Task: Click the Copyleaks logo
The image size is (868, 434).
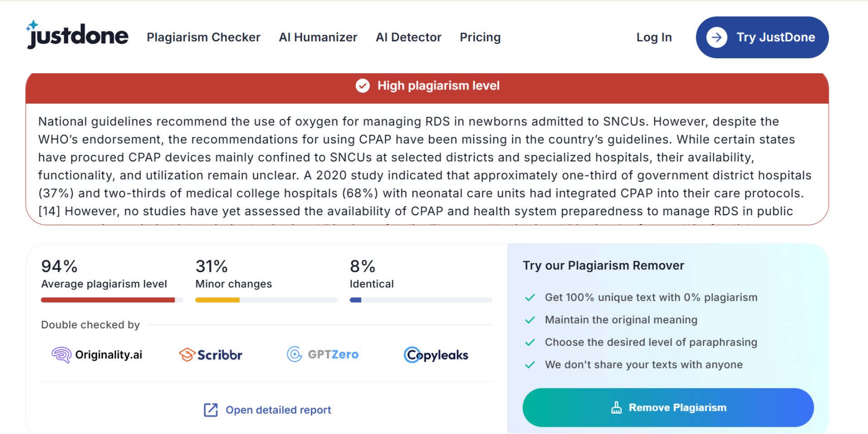Action: coord(436,355)
